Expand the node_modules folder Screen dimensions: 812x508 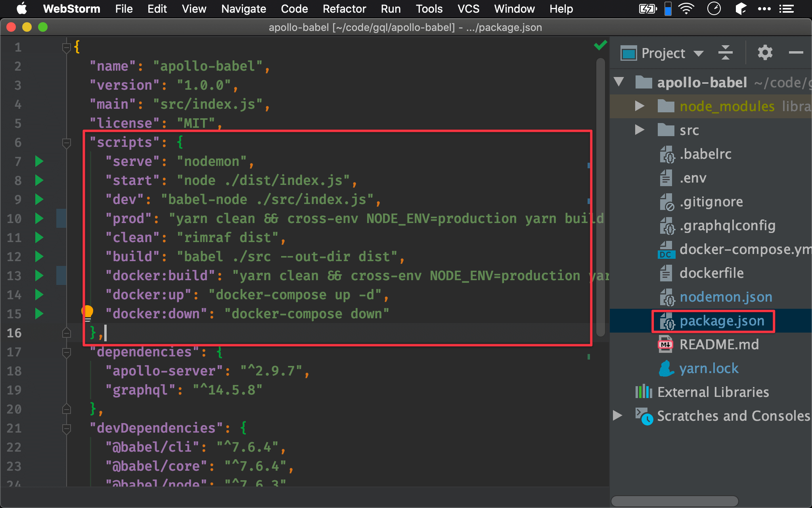point(639,106)
